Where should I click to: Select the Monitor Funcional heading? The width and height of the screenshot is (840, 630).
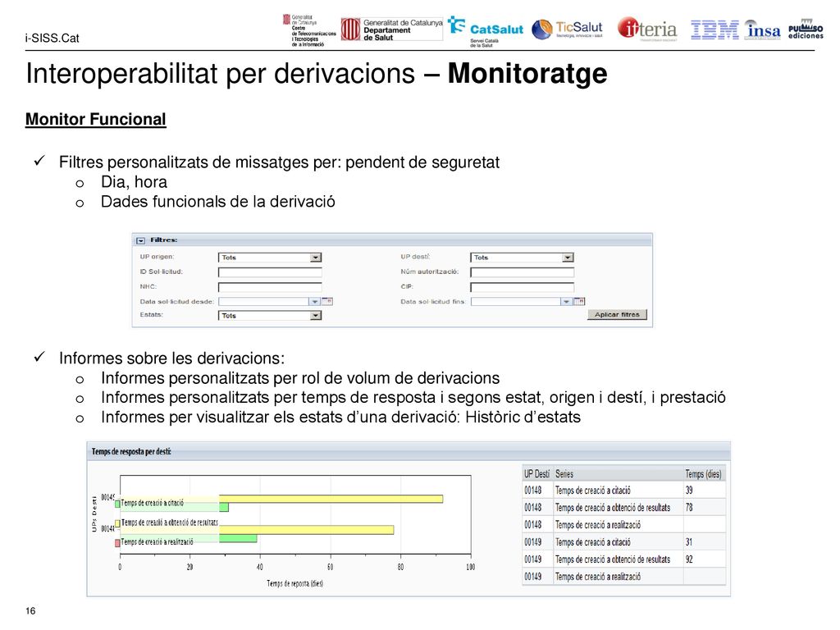(x=96, y=120)
